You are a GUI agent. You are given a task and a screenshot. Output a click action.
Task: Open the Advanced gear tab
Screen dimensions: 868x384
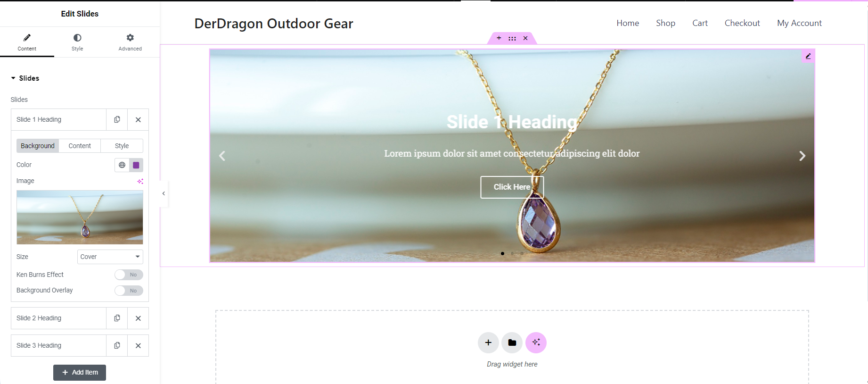[130, 42]
